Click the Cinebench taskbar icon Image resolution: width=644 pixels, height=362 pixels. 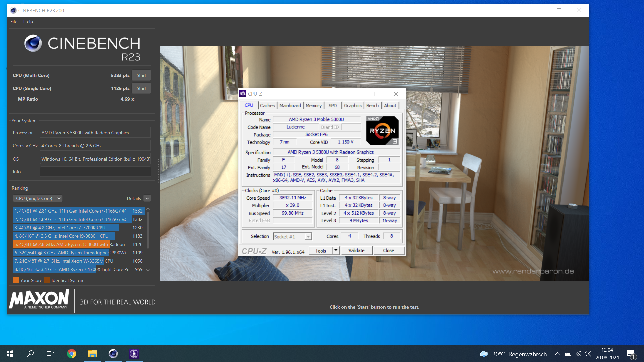pos(113,354)
